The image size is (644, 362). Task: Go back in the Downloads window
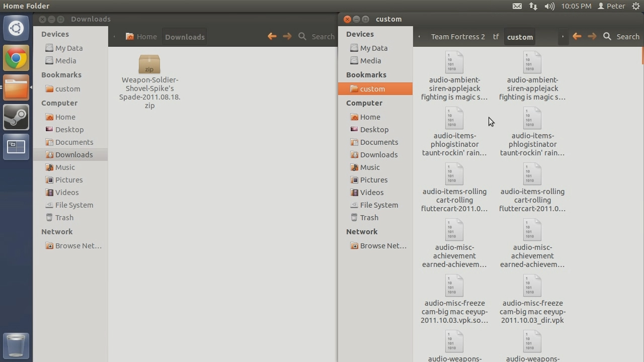pyautogui.click(x=272, y=36)
